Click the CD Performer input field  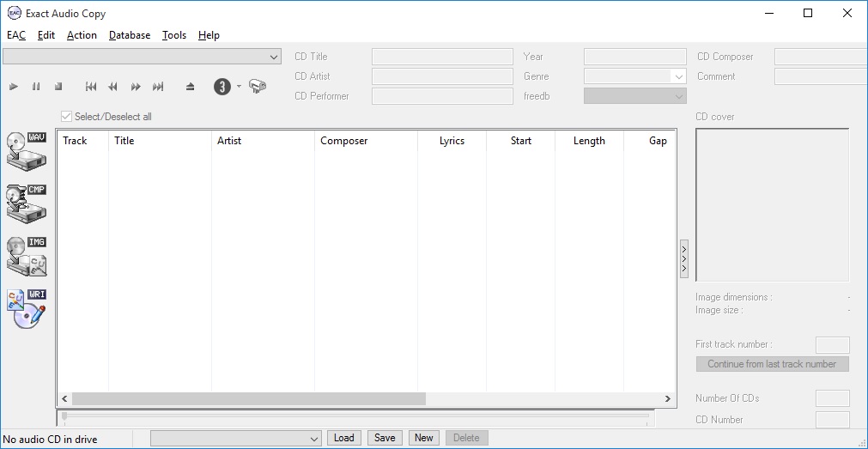[x=442, y=96]
